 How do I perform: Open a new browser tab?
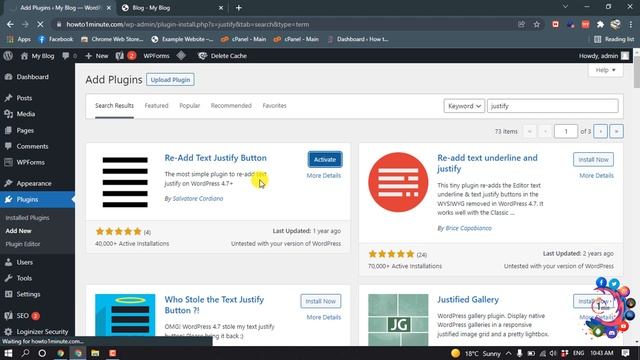tap(239, 8)
